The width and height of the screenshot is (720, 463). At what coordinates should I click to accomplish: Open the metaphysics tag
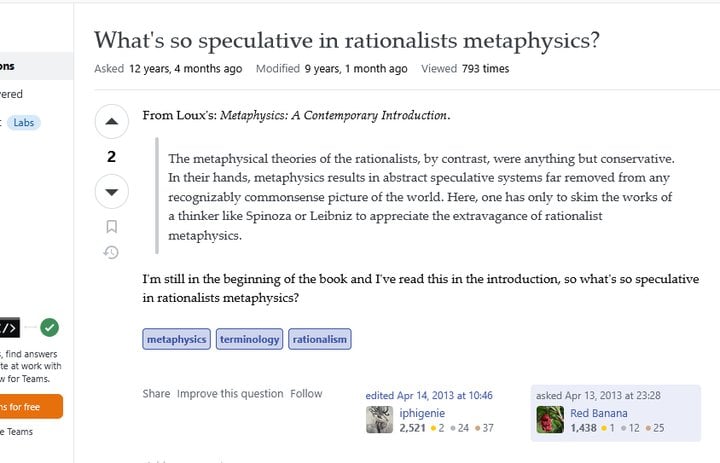[176, 339]
